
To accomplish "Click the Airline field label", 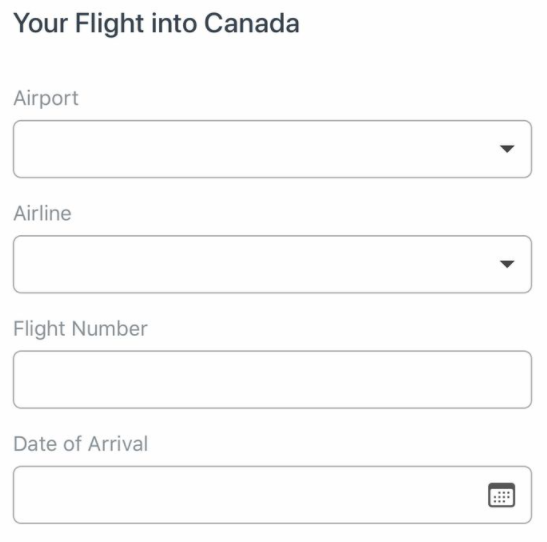I will pos(42,213).
